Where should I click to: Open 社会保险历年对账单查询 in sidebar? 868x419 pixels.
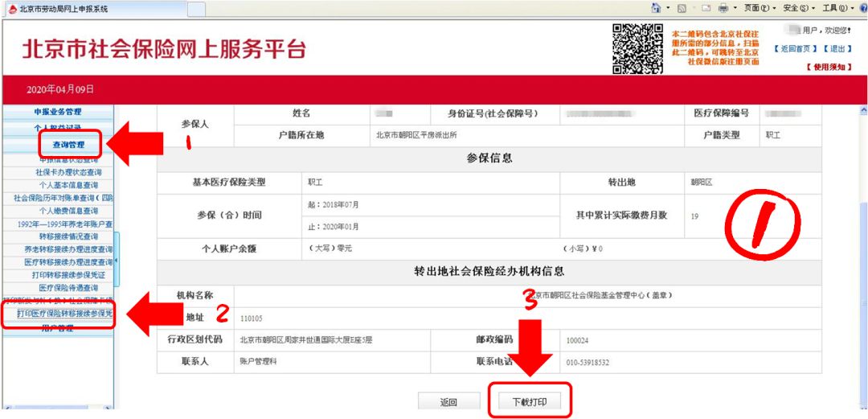click(63, 198)
